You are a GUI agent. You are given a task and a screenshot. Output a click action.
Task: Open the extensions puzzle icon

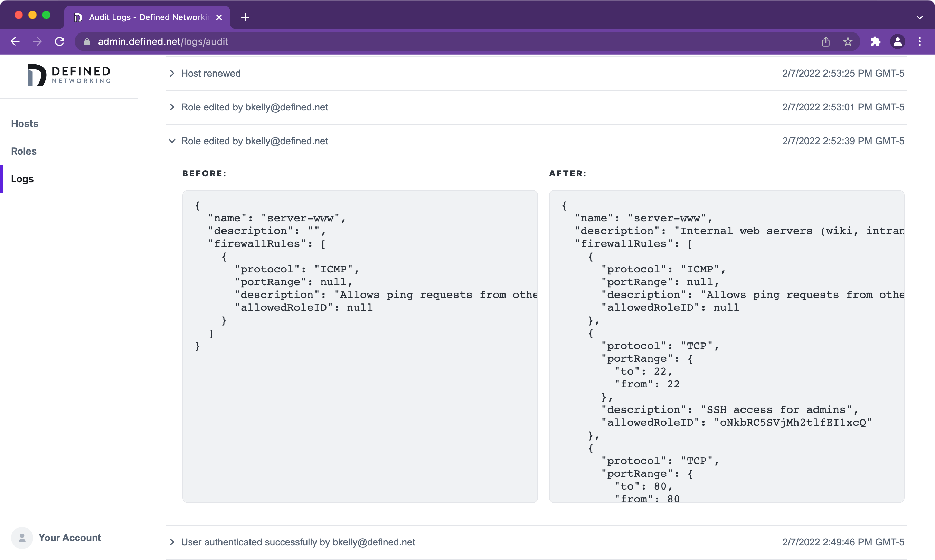[875, 41]
